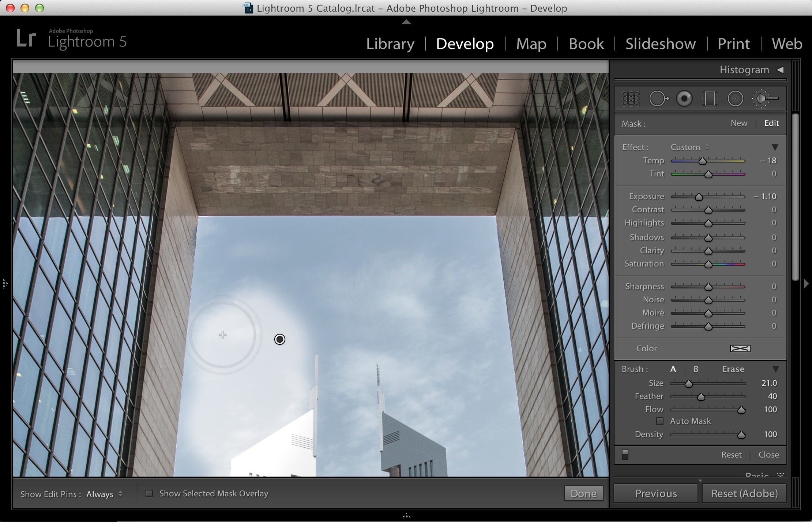Enable the Auto Mask checkbox
The width and height of the screenshot is (812, 522).
click(660, 421)
